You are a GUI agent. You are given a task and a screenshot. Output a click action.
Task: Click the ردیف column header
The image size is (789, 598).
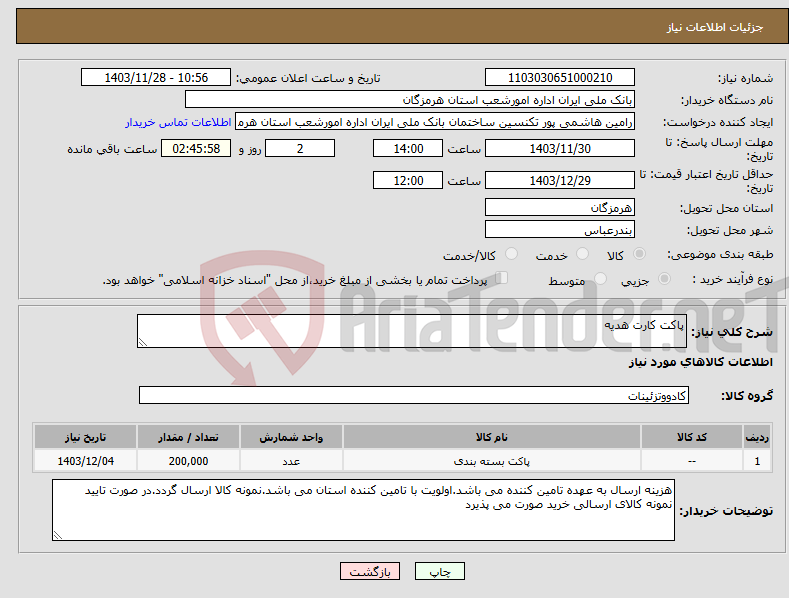coord(757,437)
